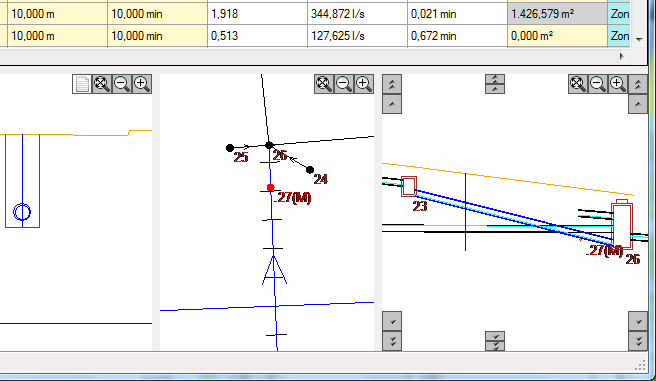Zoom out in the profile view
Screen dimensions: 656x381
pos(598,84)
